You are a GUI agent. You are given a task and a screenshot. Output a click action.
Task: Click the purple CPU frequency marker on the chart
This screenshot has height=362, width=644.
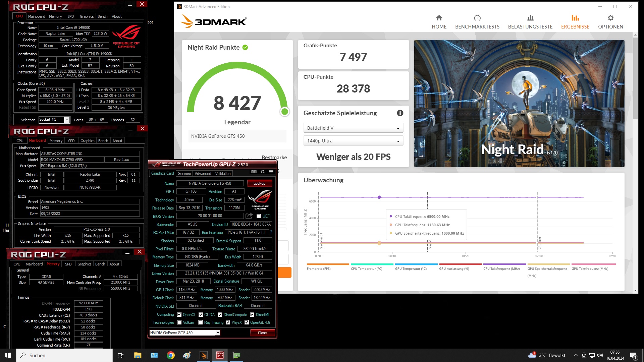pyautogui.click(x=379, y=197)
